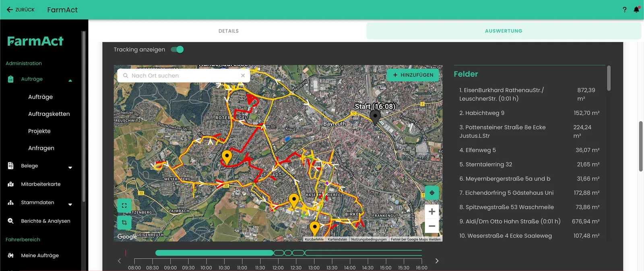Open Anfragen in the sidebar

click(41, 148)
